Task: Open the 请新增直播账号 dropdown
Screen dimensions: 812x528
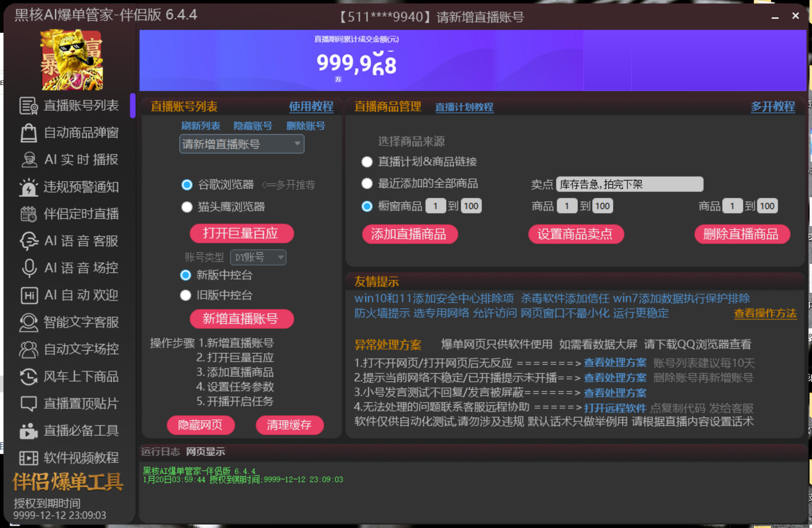Action: (x=241, y=144)
